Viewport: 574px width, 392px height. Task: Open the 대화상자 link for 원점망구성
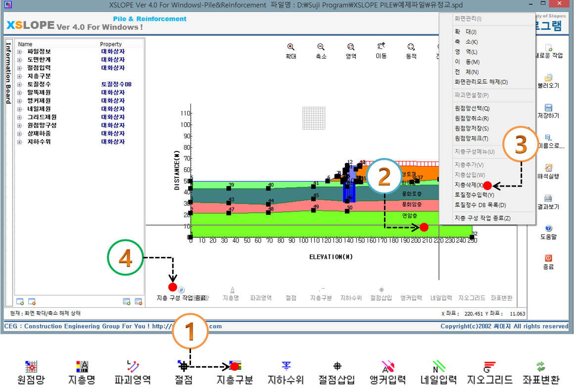click(x=113, y=125)
